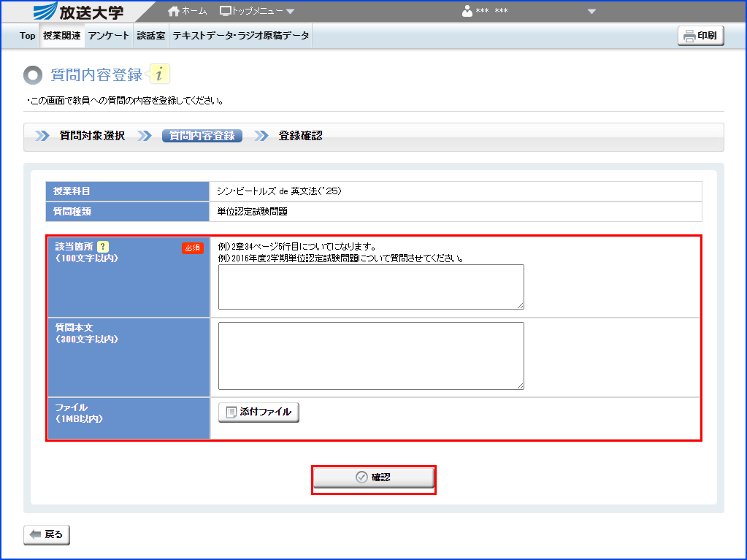Switch to the アンケート tab
Screen dimensions: 747x560
click(x=108, y=35)
